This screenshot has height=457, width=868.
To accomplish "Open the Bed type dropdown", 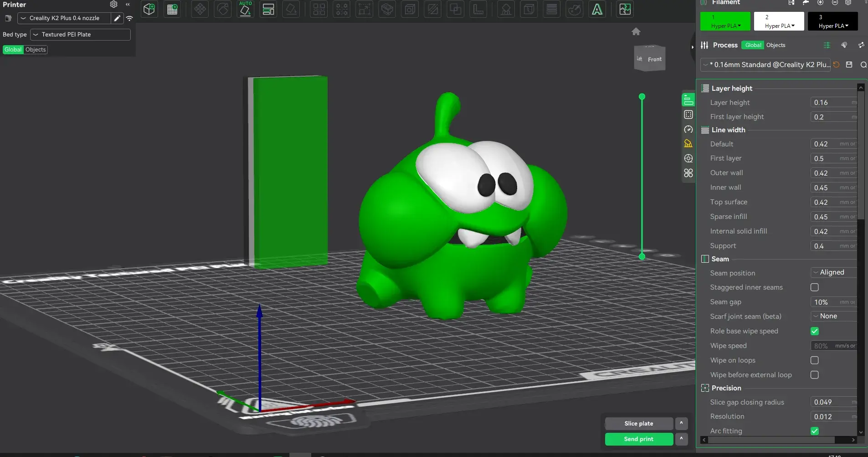I will click(80, 35).
